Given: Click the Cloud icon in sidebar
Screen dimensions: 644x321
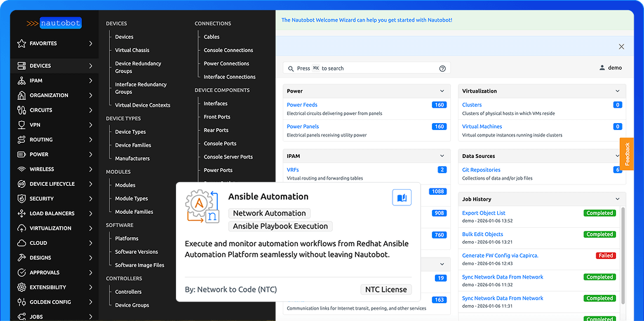Looking at the screenshot, I should pos(22,243).
